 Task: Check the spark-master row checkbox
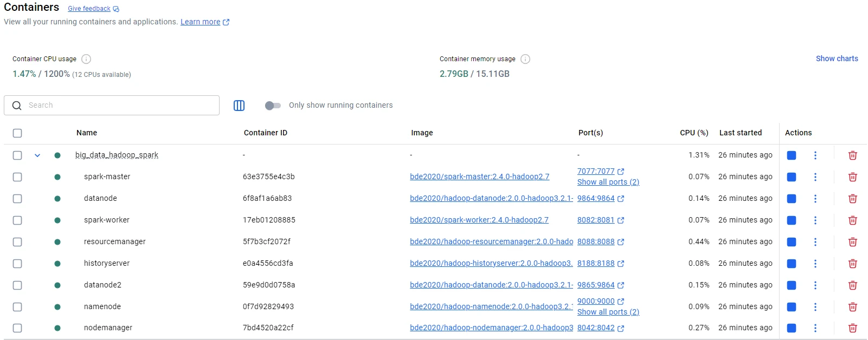(x=17, y=177)
